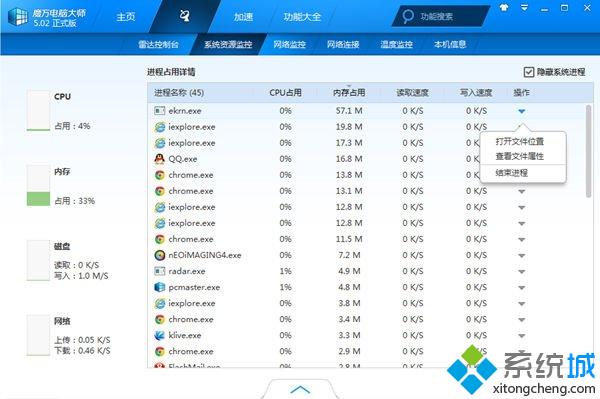
Task: Click the 11.5 M chrome.exe icon
Action: click(160, 239)
